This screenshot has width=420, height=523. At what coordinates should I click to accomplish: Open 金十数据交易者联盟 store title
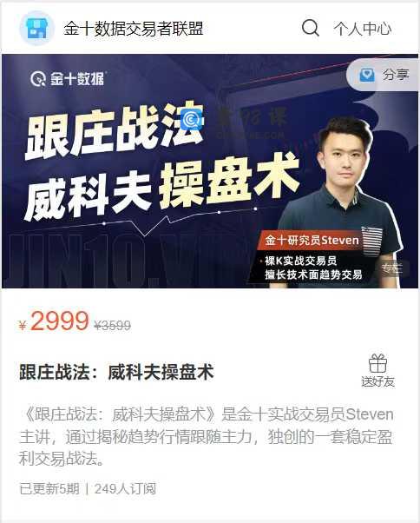click(134, 28)
